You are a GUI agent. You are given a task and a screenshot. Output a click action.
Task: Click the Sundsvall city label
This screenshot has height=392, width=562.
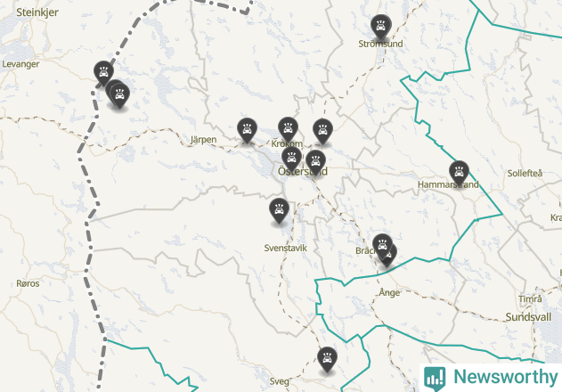528,317
